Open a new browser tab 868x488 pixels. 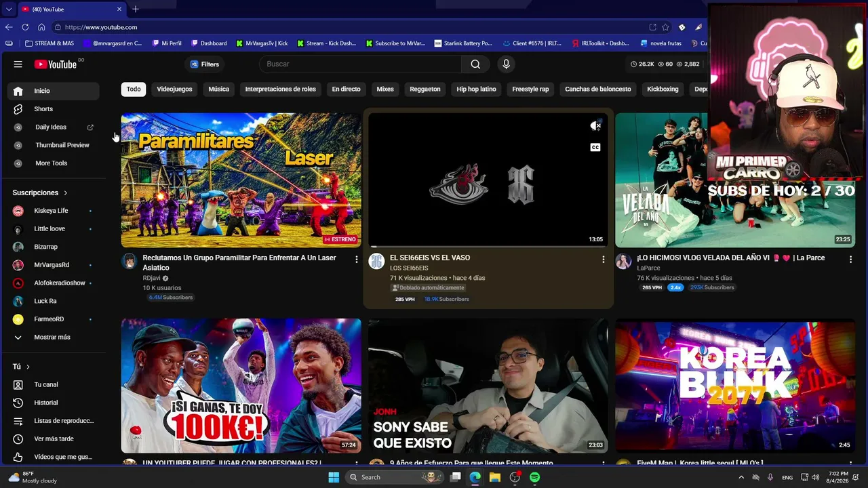(136, 9)
